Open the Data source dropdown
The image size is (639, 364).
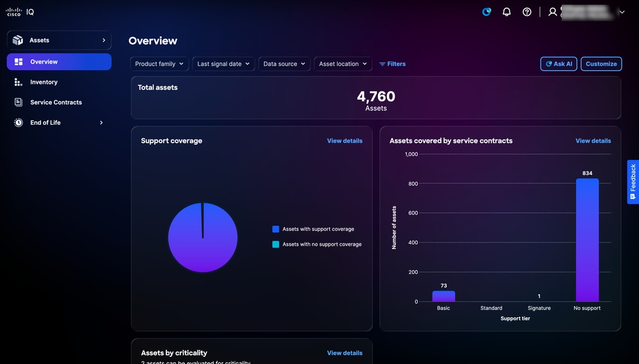(x=284, y=63)
